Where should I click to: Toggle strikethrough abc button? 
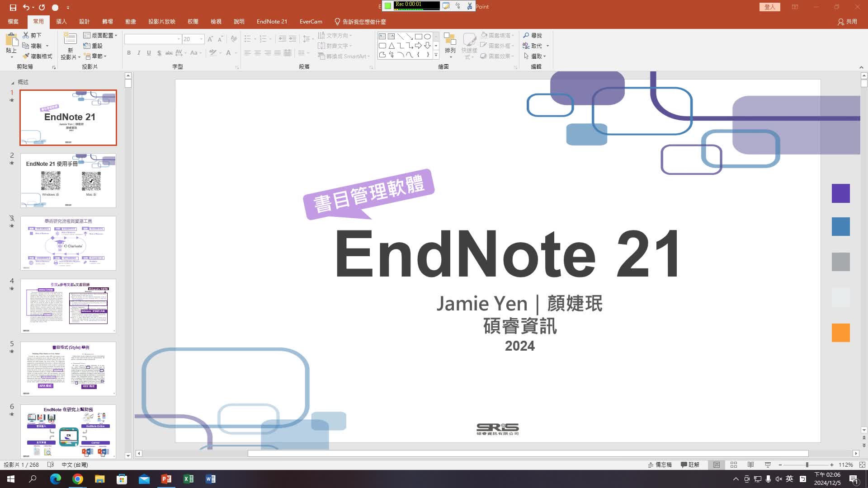(x=169, y=53)
